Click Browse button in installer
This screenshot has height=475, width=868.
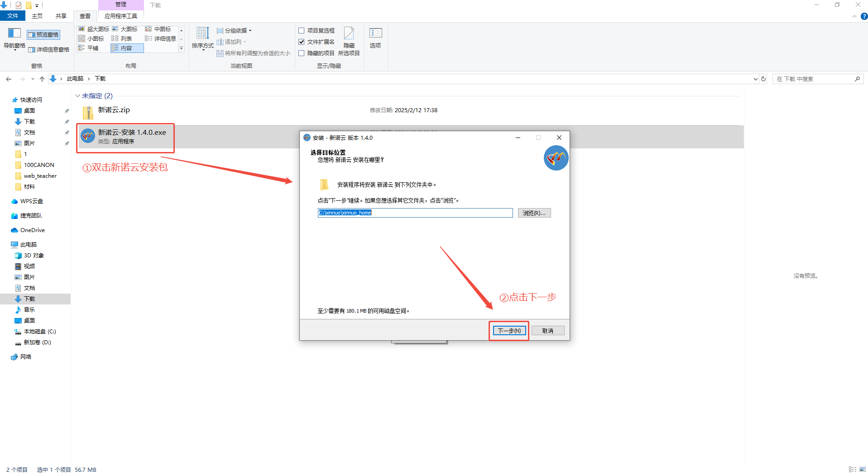(x=534, y=213)
